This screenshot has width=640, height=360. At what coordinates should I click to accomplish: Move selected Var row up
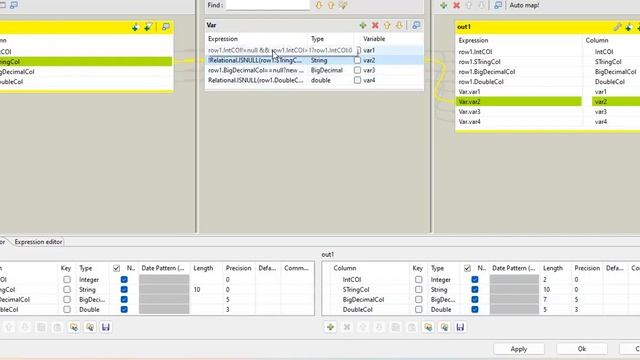click(x=387, y=25)
